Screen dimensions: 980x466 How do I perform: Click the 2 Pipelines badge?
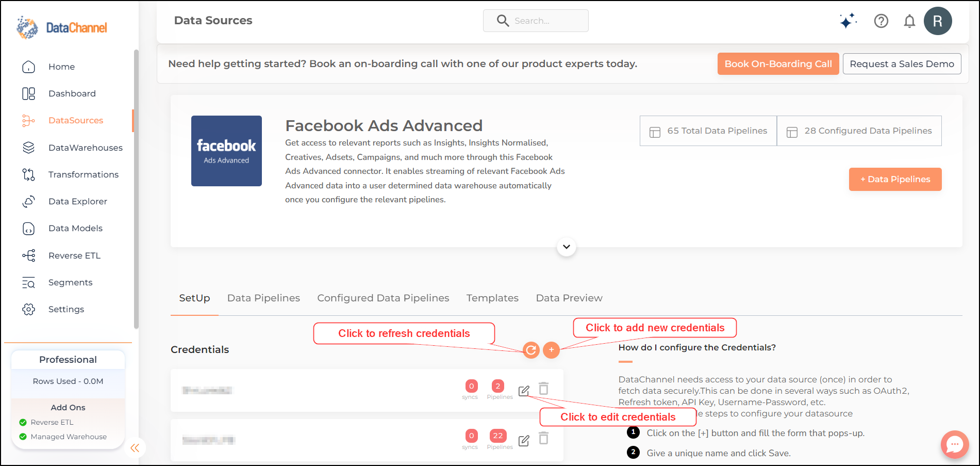click(498, 386)
